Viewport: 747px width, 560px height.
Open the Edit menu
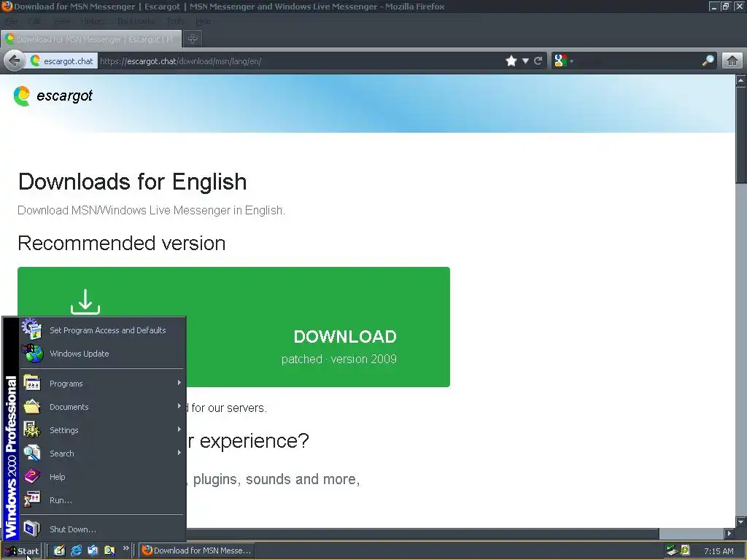(34, 21)
